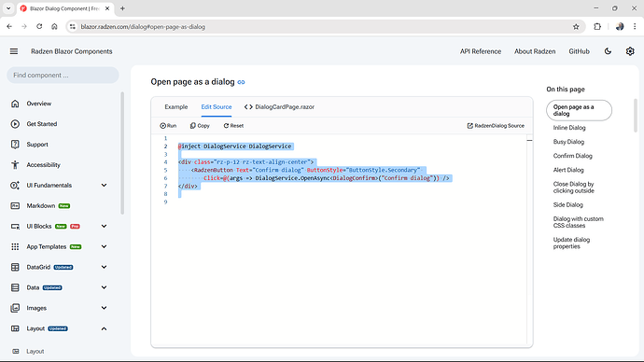Open the API Reference link
Screen dimensions: 644x362
481,51
